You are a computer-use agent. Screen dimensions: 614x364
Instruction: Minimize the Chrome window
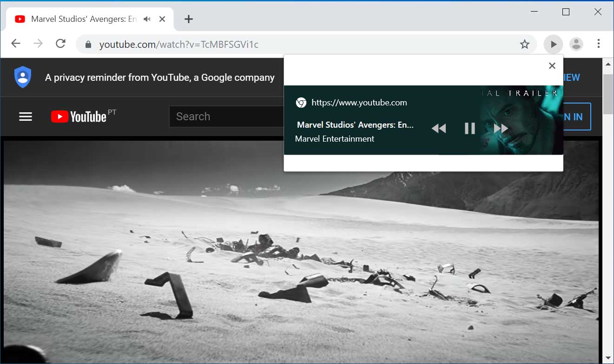pos(534,12)
